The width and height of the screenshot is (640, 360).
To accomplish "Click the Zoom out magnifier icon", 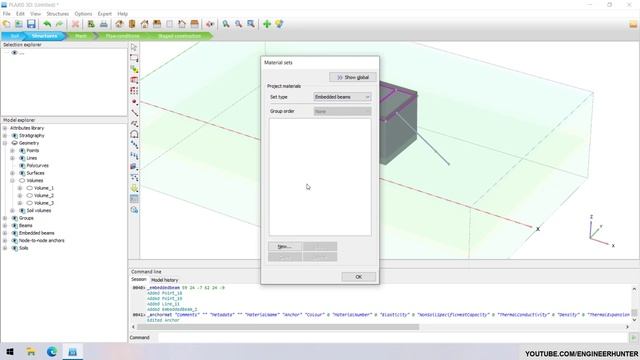I will tap(238, 24).
